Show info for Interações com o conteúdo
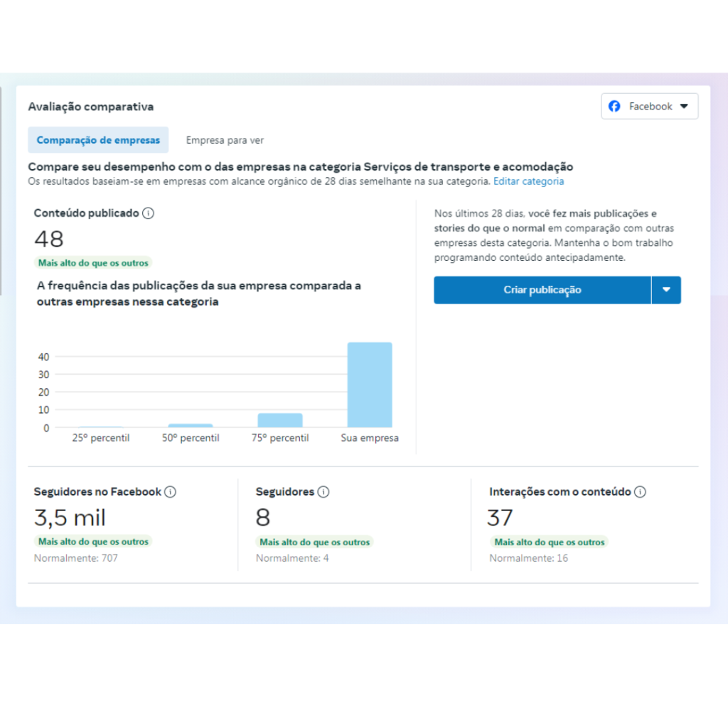 pyautogui.click(x=640, y=492)
